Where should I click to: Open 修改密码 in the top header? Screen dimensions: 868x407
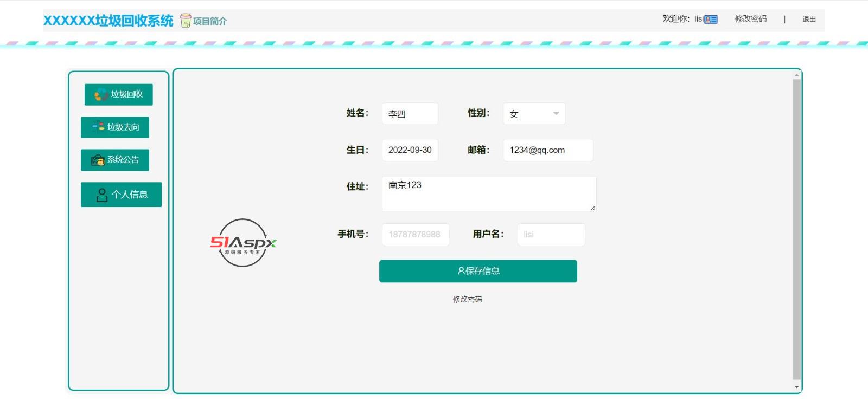pyautogui.click(x=751, y=19)
